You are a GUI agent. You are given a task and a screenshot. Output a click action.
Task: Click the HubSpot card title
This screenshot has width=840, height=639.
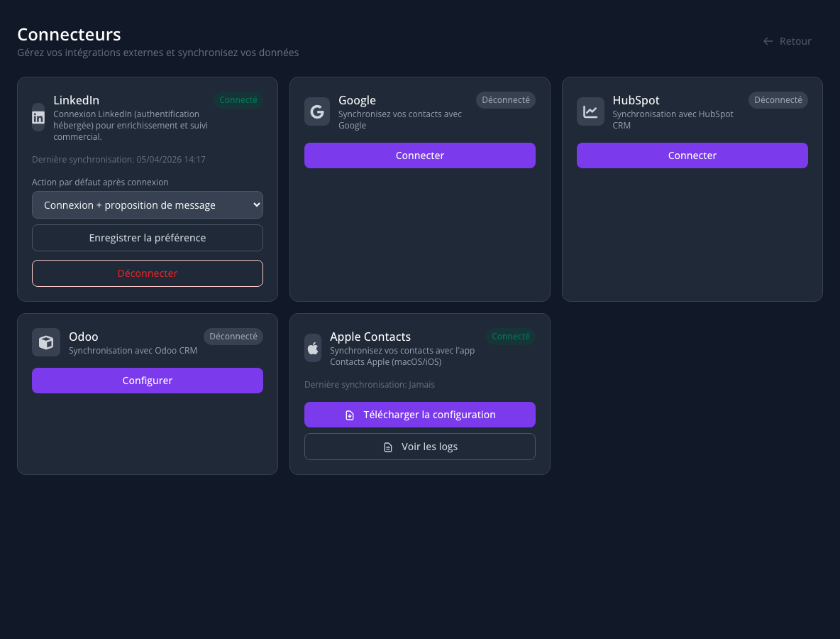click(x=636, y=100)
